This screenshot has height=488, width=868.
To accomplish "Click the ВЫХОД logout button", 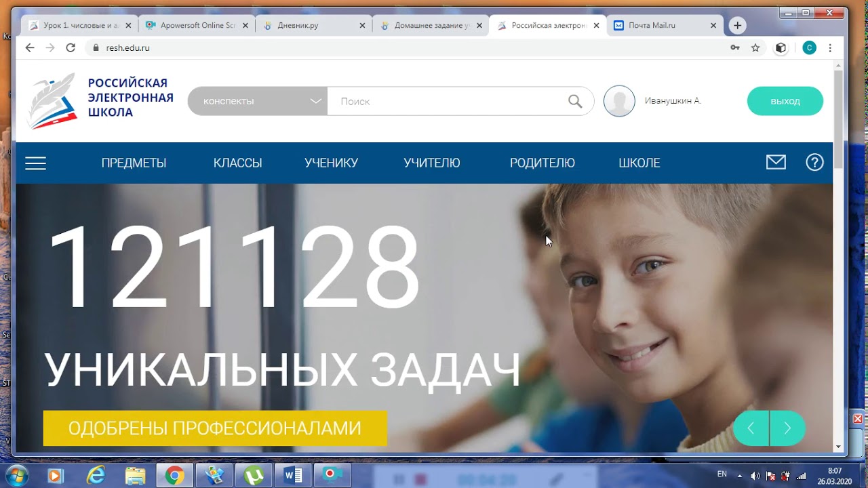I will 785,101.
